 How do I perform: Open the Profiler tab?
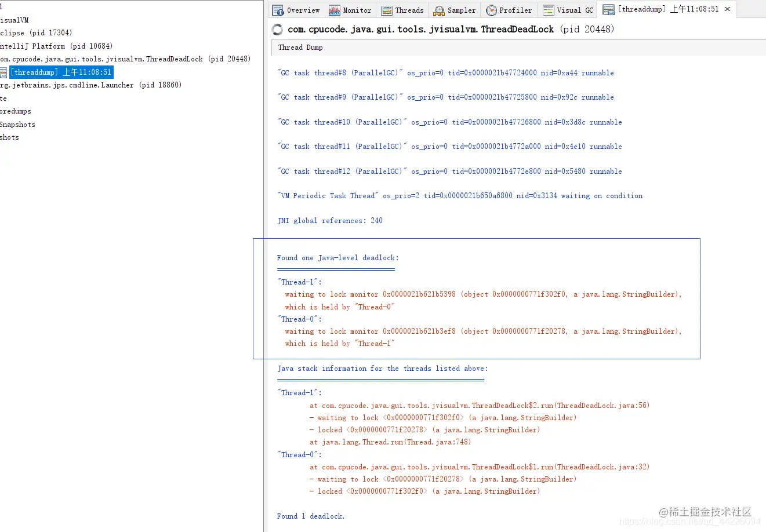[509, 10]
